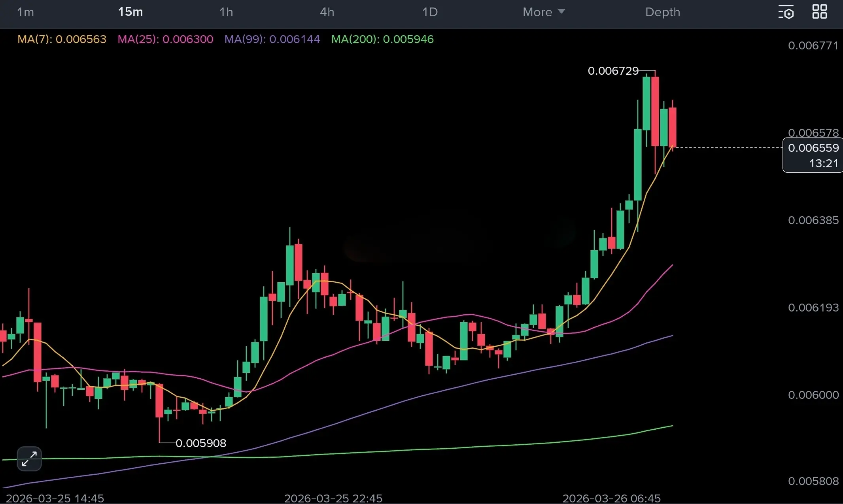This screenshot has height=504, width=843.
Task: Expand chart to fullscreen with arrows icon
Action: point(29,459)
